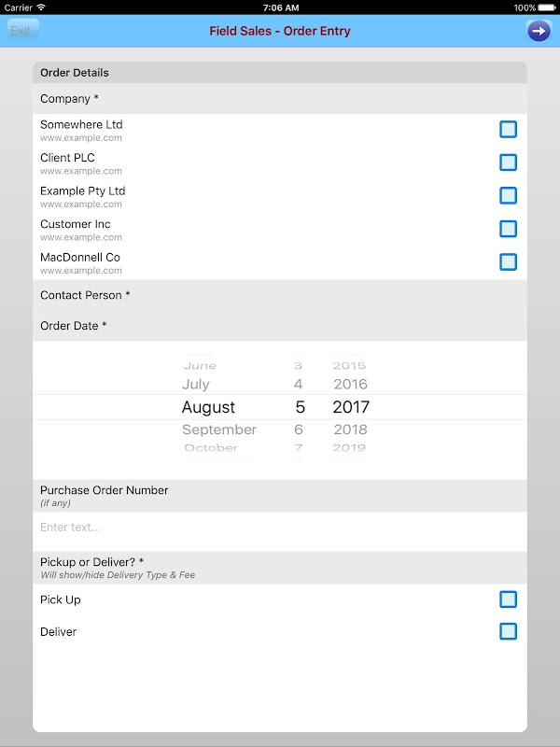The height and width of the screenshot is (747, 560).
Task: Check the Pick Up option
Action: click(508, 599)
